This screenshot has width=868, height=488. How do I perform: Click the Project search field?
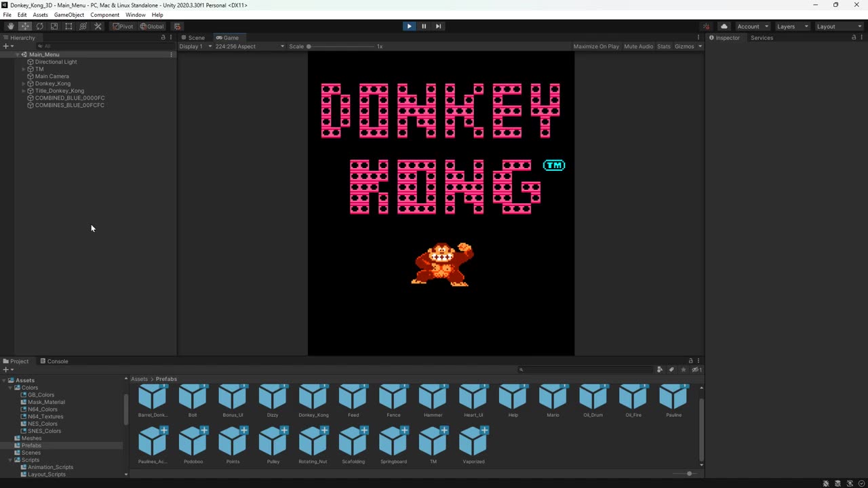pos(585,369)
